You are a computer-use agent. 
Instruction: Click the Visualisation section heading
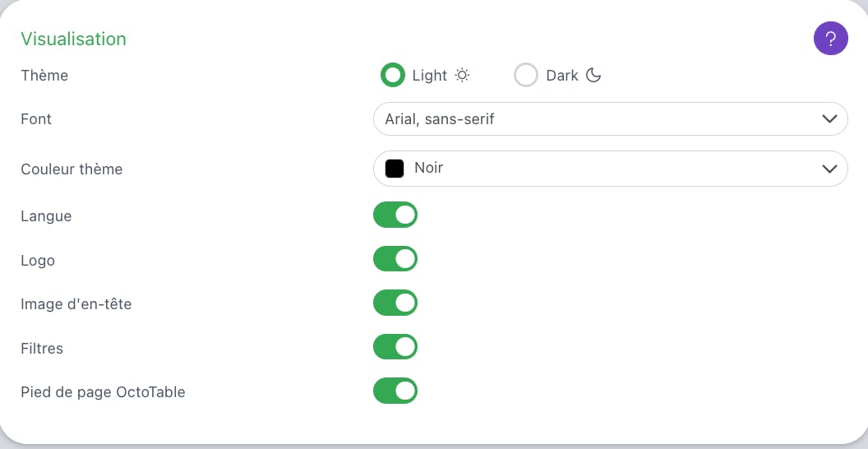tap(73, 39)
